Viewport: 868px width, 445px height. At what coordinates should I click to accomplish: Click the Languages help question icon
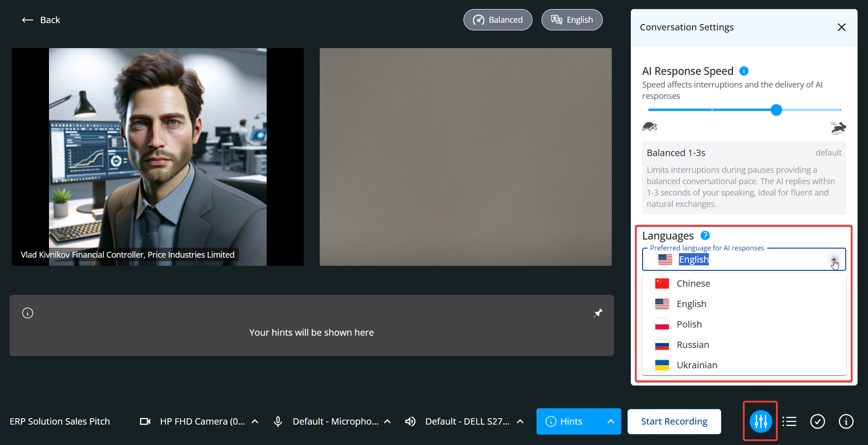(705, 235)
